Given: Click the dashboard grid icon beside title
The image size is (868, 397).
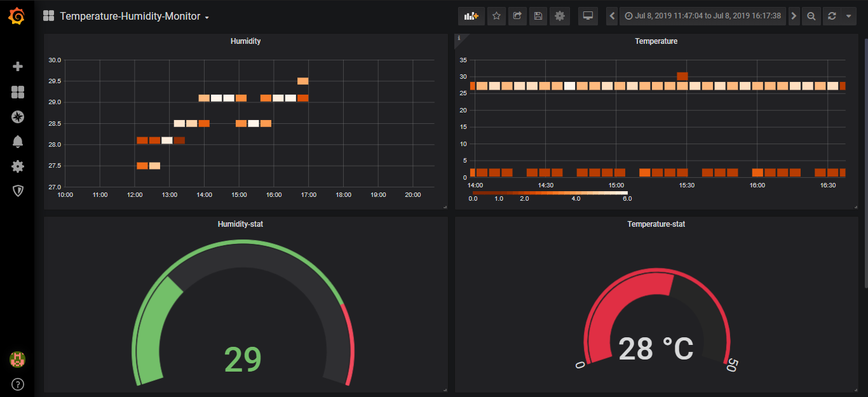Looking at the screenshot, I should [x=48, y=16].
